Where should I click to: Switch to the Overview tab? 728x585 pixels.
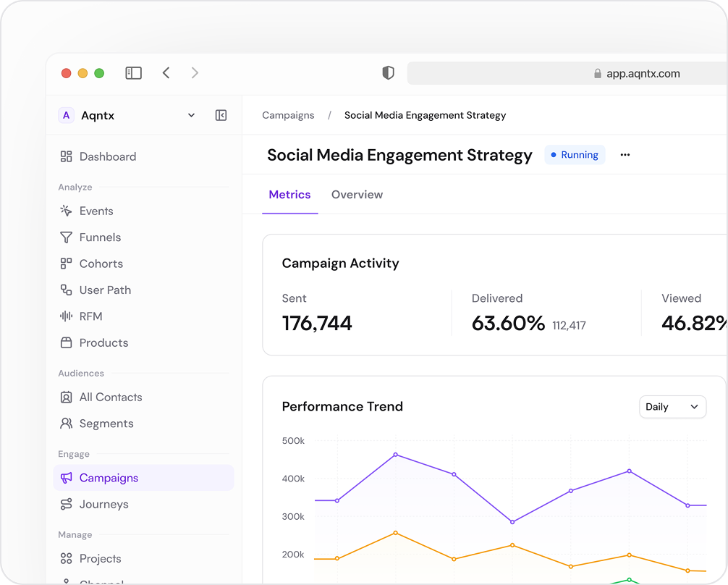tap(357, 195)
